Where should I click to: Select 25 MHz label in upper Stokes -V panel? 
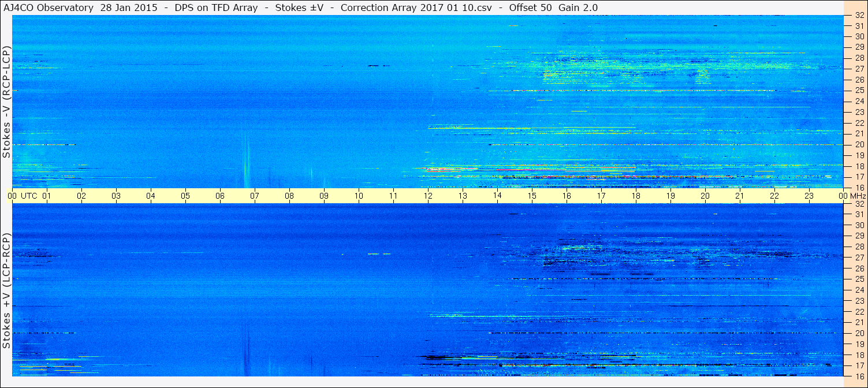coord(859,90)
